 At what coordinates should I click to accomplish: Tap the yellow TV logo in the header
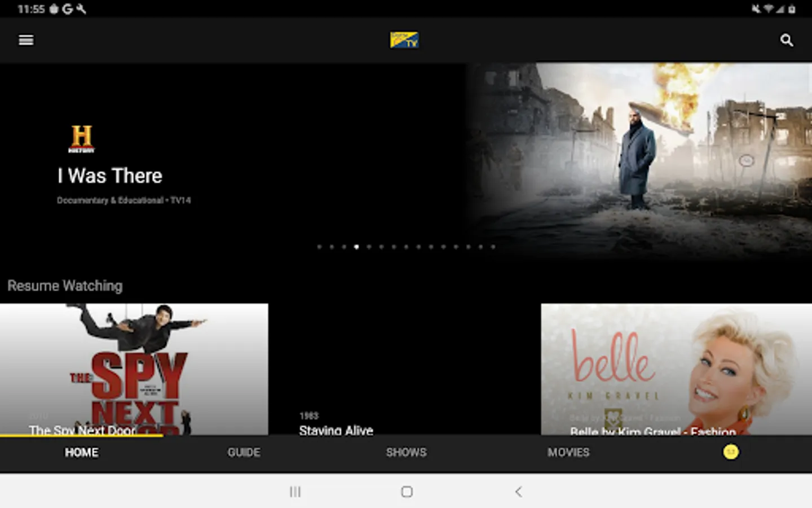point(404,40)
